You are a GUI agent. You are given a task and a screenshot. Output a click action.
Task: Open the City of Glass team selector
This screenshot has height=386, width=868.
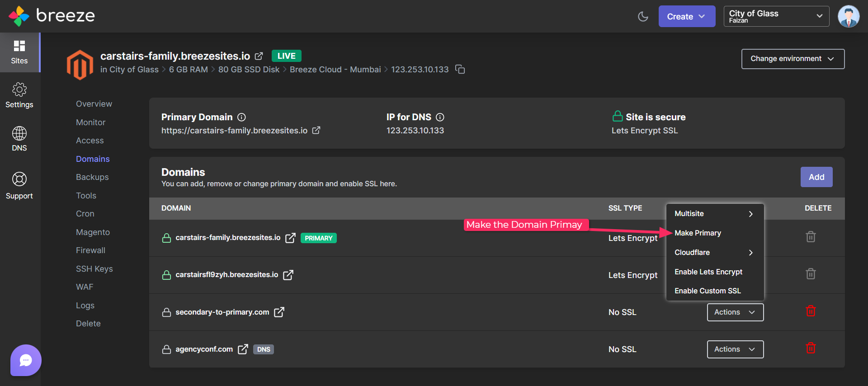coord(776,16)
